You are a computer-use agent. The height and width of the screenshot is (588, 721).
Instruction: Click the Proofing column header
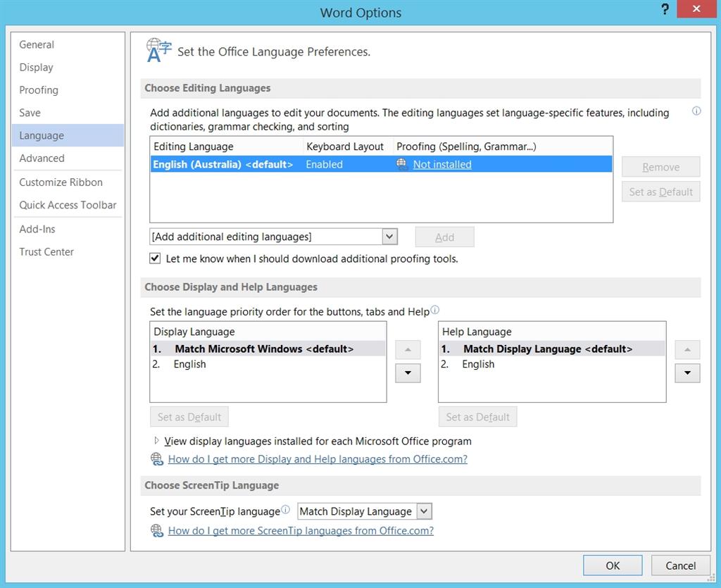[x=503, y=146]
